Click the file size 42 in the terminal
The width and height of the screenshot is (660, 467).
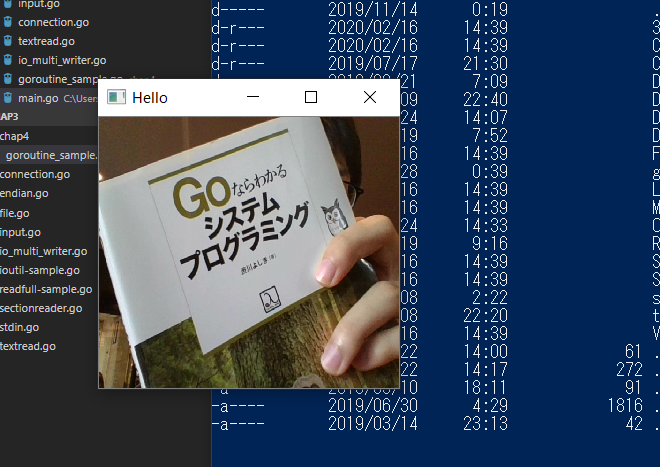point(634,424)
